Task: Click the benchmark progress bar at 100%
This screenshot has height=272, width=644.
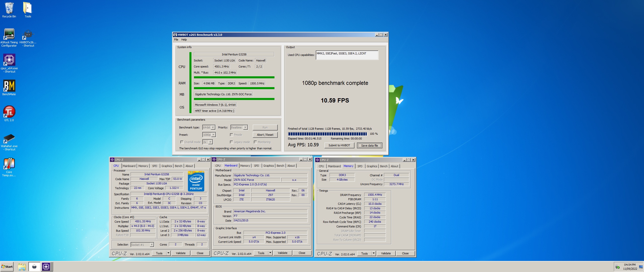Action: pos(328,134)
